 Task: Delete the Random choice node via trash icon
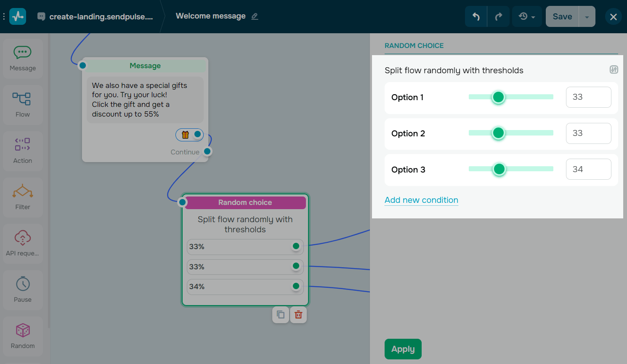(x=298, y=314)
